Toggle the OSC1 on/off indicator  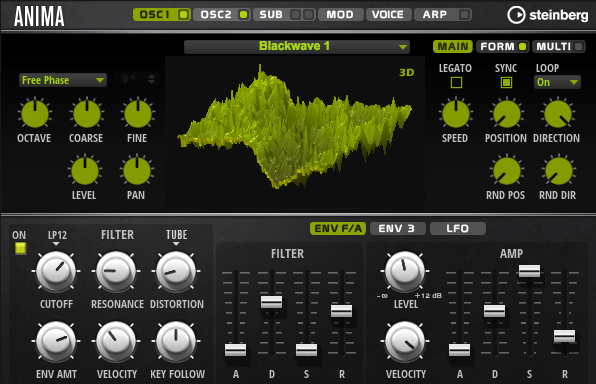point(183,14)
